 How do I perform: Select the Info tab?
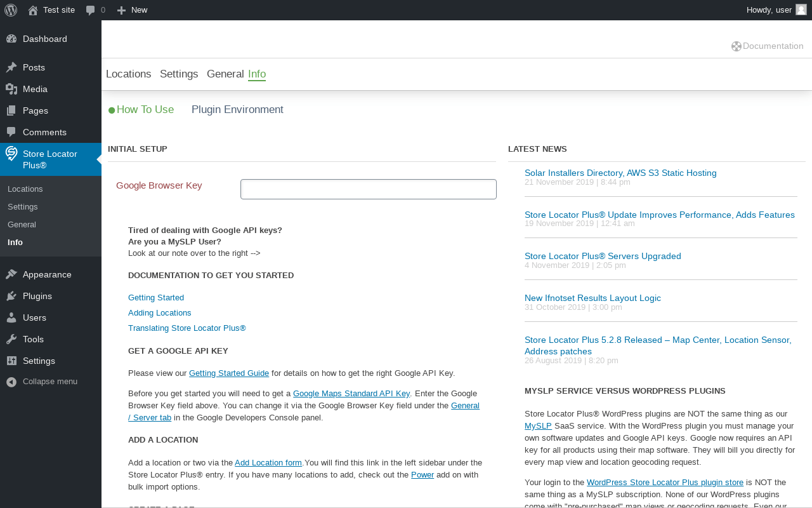pos(257,74)
